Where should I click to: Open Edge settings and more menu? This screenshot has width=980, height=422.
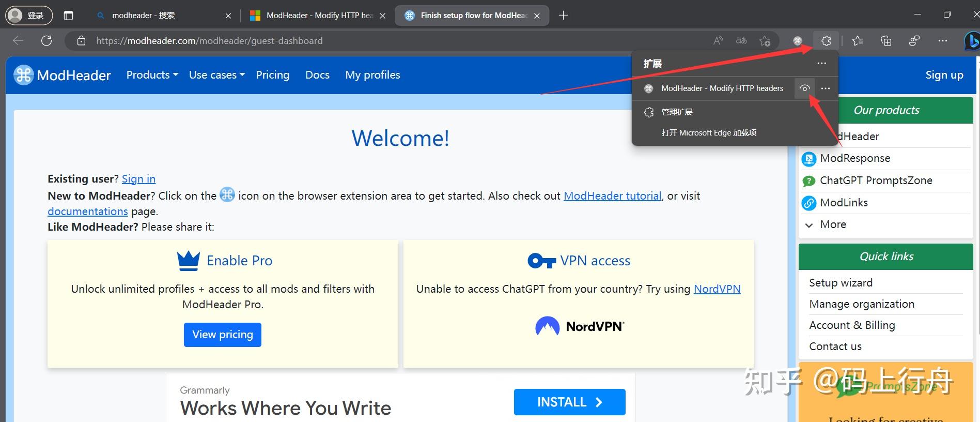coord(943,41)
